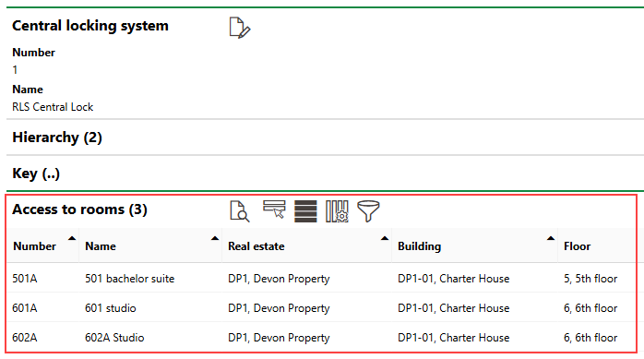Click 'DP1, Devon Property' in the 601A row
The image size is (644, 359).
279,308
